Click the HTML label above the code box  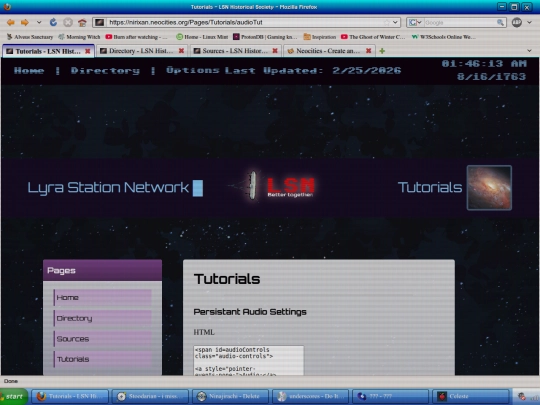coord(204,332)
